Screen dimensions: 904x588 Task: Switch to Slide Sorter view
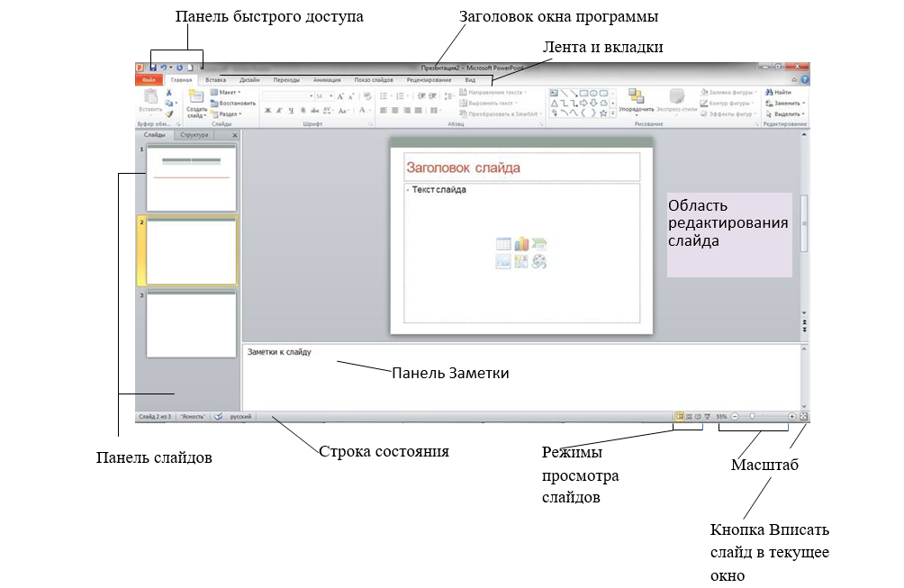pos(689,416)
